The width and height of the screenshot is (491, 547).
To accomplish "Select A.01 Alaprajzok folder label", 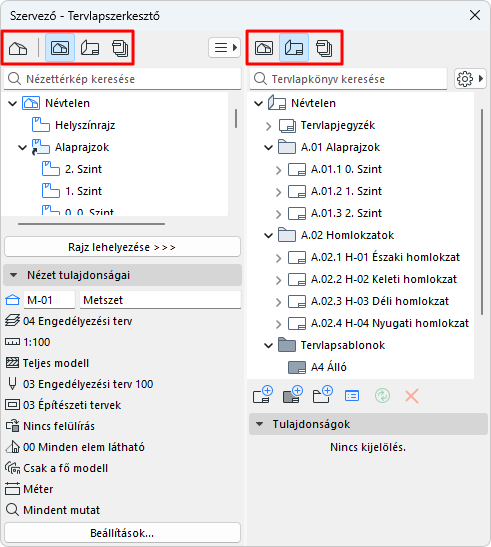I will point(340,147).
